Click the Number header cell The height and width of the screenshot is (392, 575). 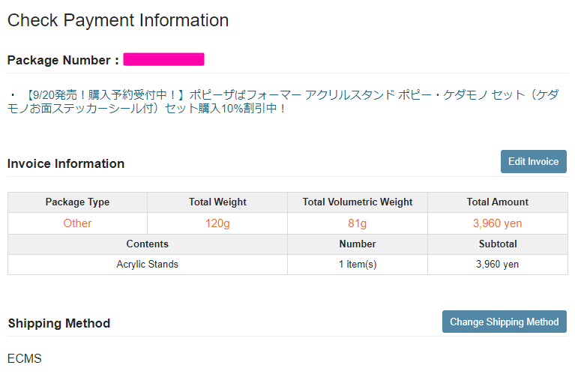[x=358, y=244]
